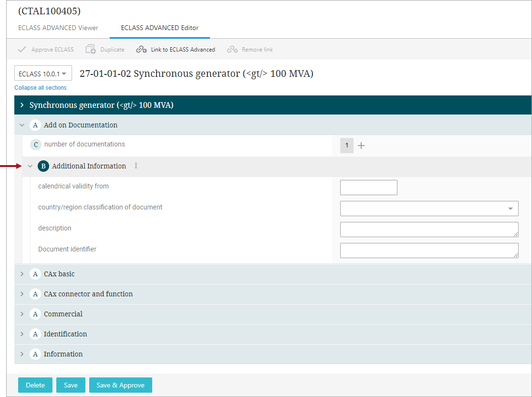Click the C badge of number of documentations
This screenshot has height=397, width=532.
[x=36, y=145]
